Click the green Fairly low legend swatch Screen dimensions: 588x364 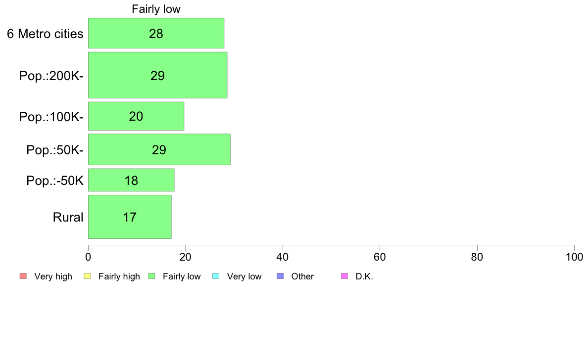click(152, 276)
